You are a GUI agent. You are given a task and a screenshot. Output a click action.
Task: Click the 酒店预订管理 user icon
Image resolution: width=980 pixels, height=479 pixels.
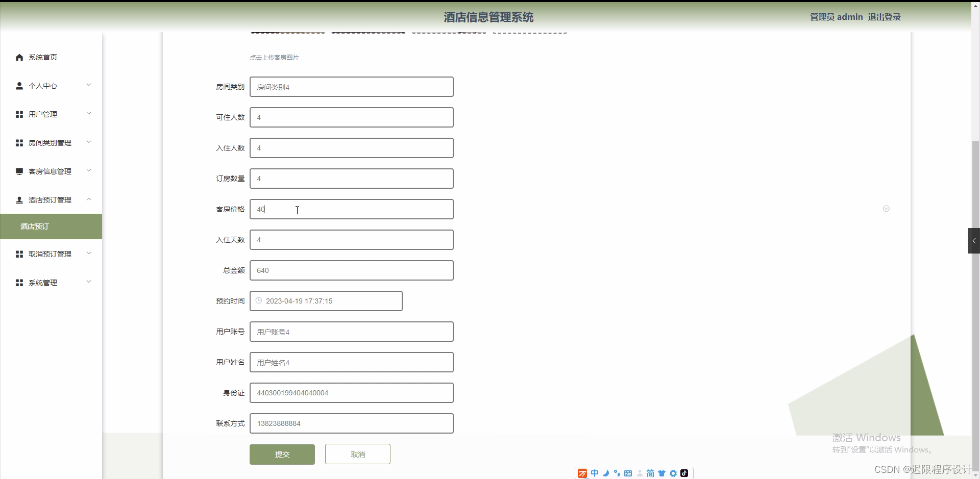click(x=19, y=200)
